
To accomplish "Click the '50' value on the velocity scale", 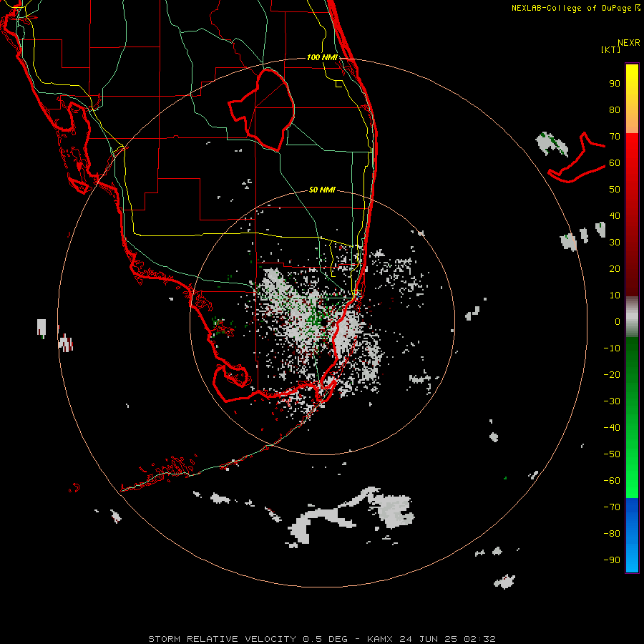I will pyautogui.click(x=615, y=190).
